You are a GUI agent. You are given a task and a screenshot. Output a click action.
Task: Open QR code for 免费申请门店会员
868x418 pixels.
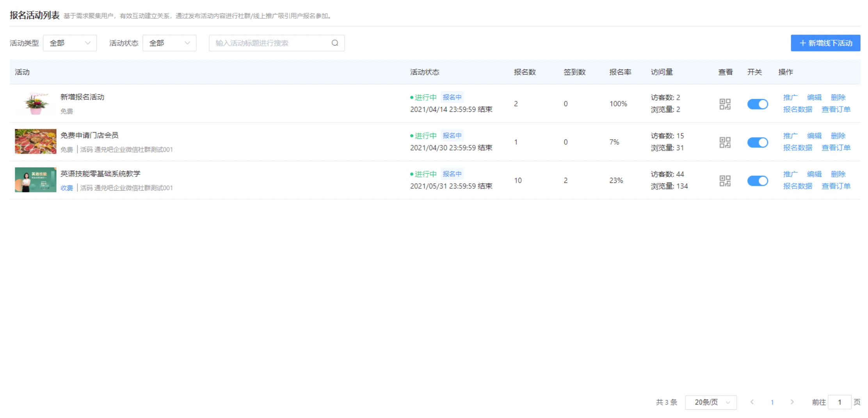point(725,142)
